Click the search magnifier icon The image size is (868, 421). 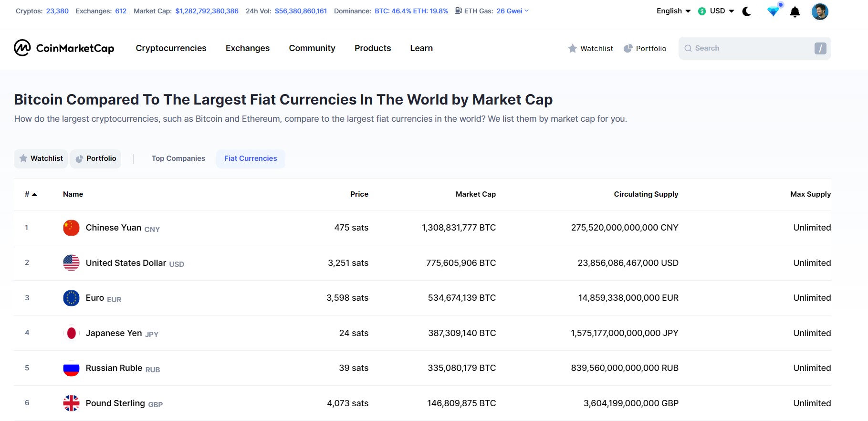688,48
